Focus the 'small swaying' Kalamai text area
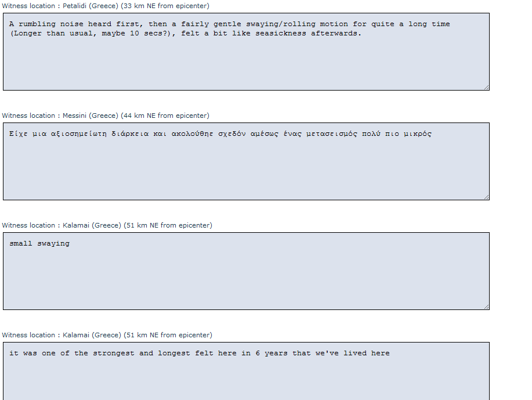The height and width of the screenshot is (400, 532). coord(247,271)
